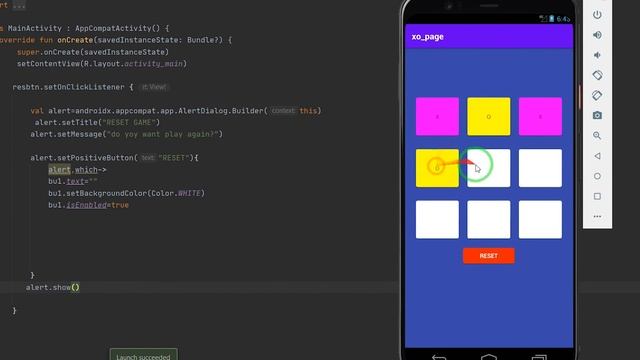640x360 pixels.
Task: Tap the top-left magenta game cell
Action: click(x=437, y=116)
